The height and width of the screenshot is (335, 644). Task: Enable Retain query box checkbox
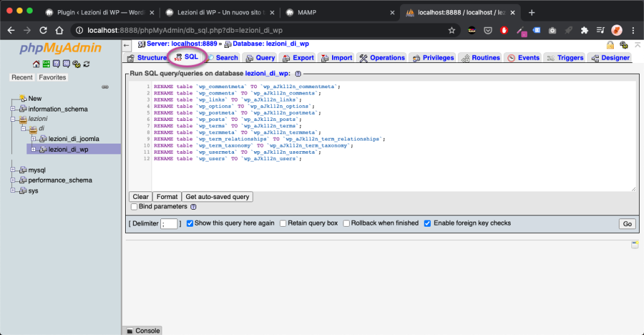pyautogui.click(x=283, y=223)
